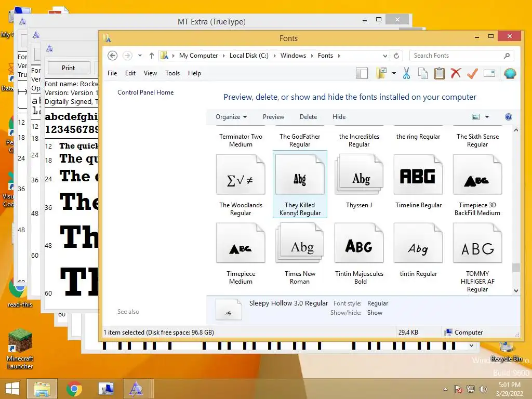The image size is (532, 399).
Task: Click the Copy toolbar icon
Action: 423,73
